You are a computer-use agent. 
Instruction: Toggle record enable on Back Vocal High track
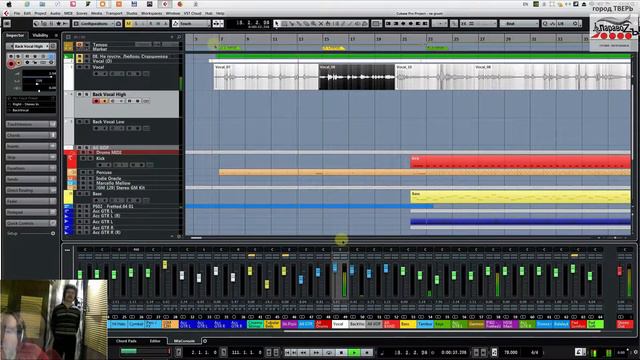96,101
